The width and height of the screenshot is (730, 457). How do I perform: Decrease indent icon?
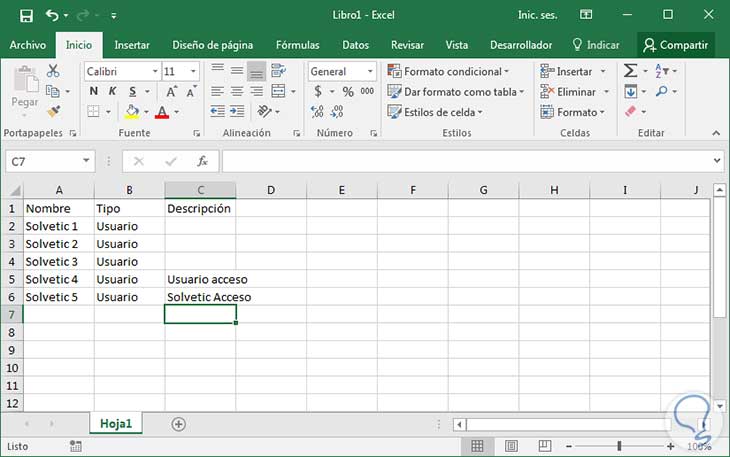pyautogui.click(x=217, y=111)
